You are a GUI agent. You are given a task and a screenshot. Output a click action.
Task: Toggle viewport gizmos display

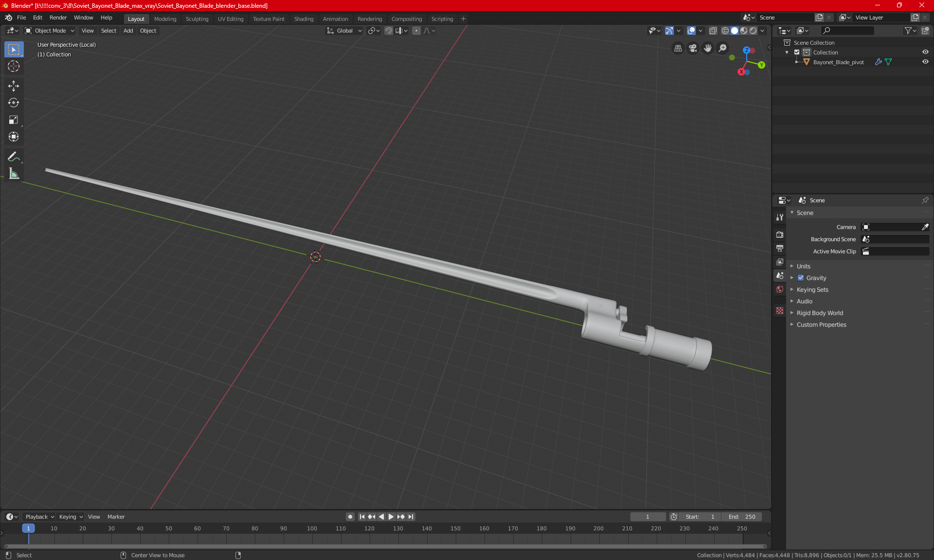(669, 31)
